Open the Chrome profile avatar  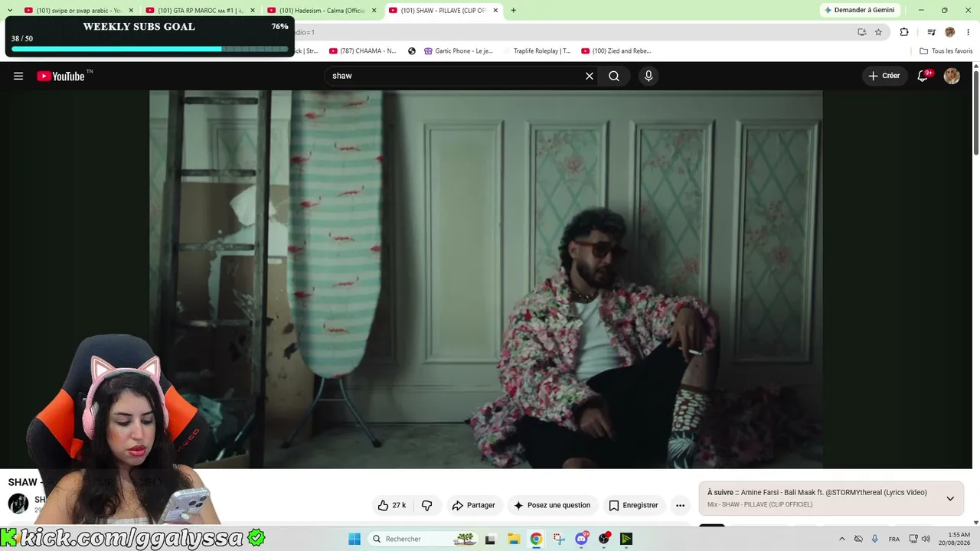pos(950,32)
